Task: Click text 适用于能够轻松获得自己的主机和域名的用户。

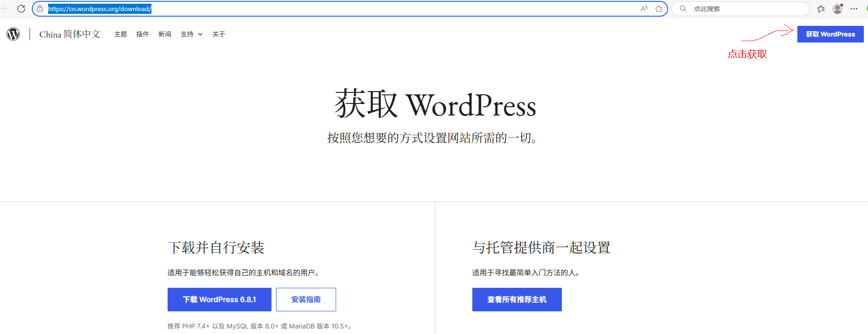Action: 244,273
